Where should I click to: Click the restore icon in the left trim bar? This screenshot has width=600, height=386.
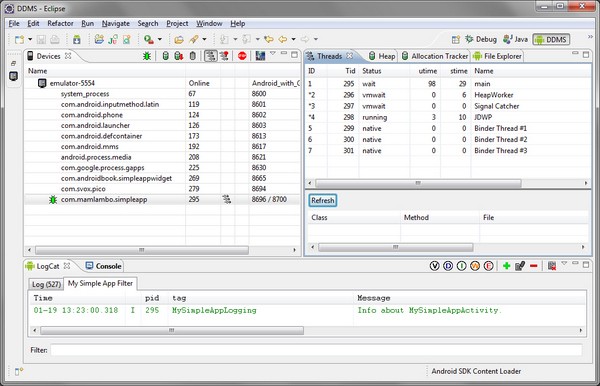[x=13, y=64]
